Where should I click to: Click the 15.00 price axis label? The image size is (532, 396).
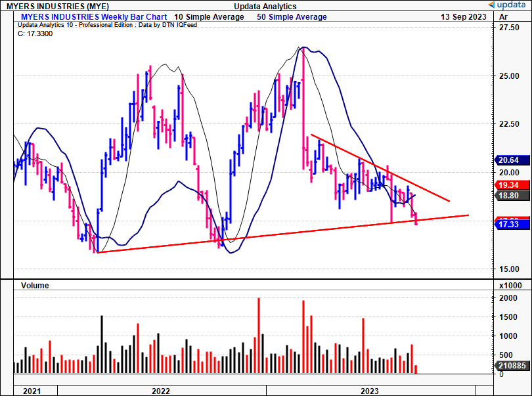coord(509,269)
